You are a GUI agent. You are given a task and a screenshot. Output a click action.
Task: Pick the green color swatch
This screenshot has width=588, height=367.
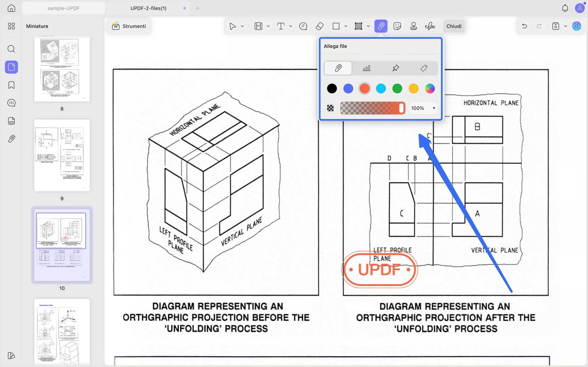coord(397,89)
